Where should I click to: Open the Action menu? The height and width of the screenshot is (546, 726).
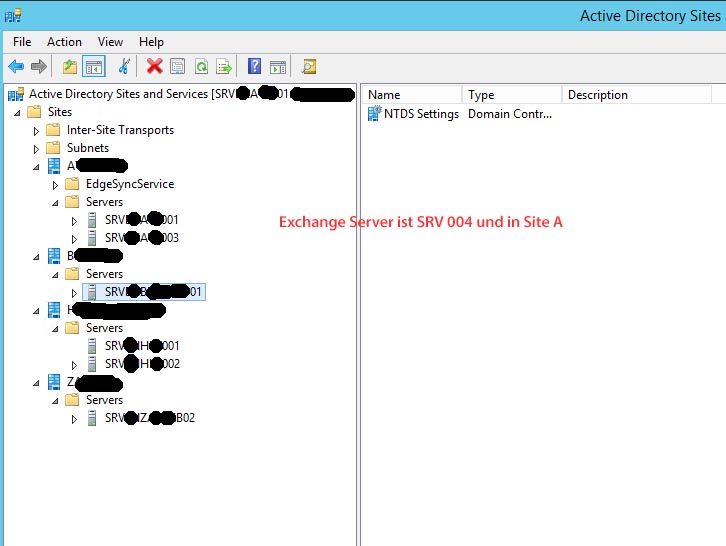click(64, 42)
